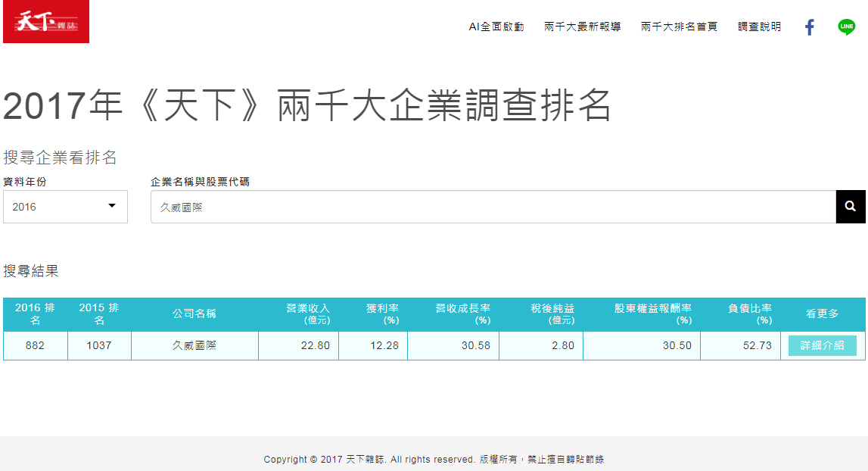Select the 1037 ranking cell

click(x=99, y=345)
